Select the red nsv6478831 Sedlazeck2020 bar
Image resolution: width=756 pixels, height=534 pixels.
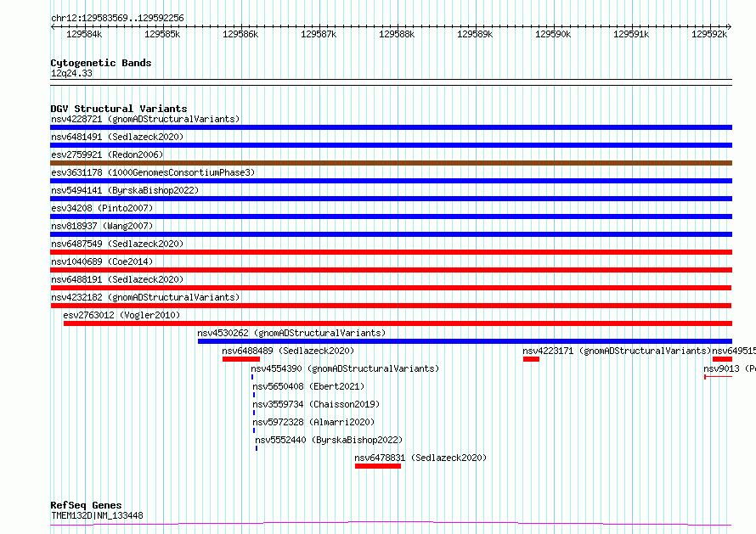(x=378, y=466)
